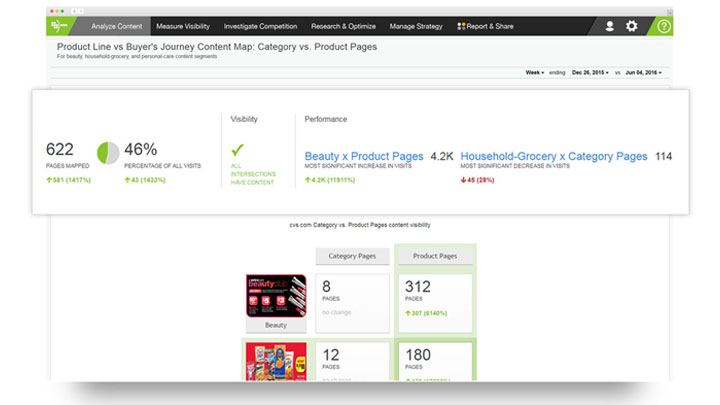Click the All Intersections Have Content text
This screenshot has height=405, width=720.
pyautogui.click(x=253, y=174)
